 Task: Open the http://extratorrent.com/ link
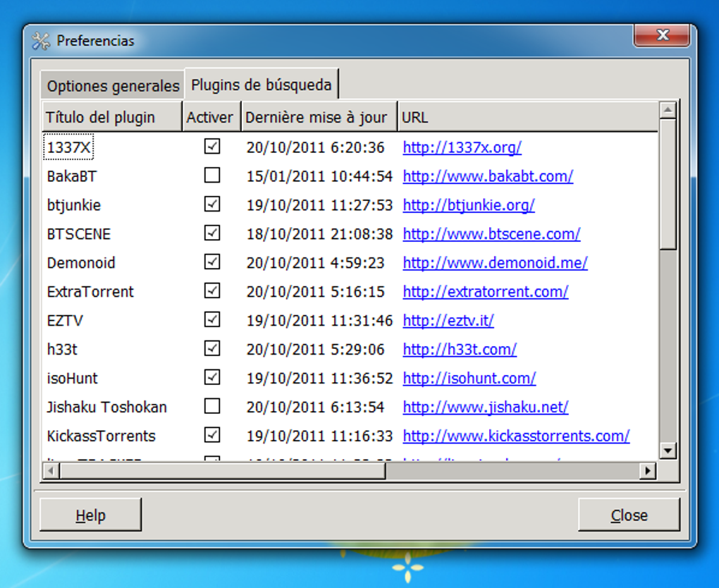coord(486,292)
